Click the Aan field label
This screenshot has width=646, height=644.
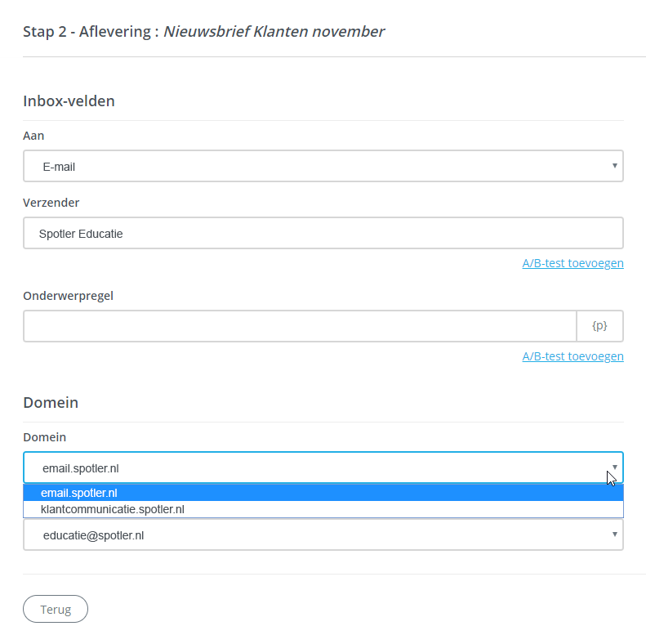(x=33, y=136)
